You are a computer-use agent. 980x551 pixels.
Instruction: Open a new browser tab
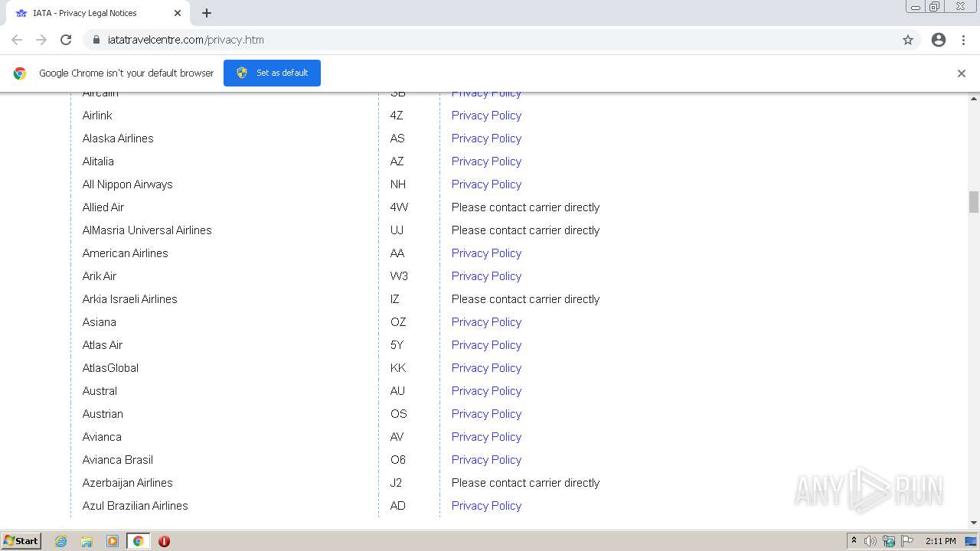click(207, 13)
